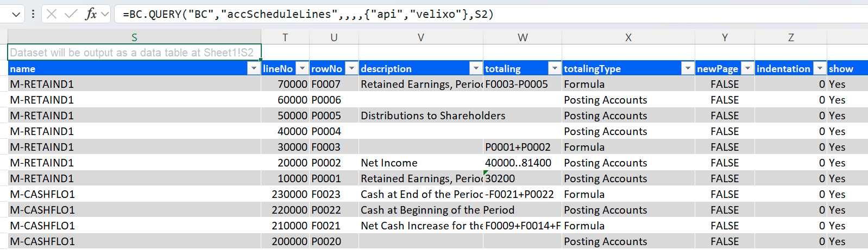Open the description column filter arrow
Viewport: 868px width, 250px height.
coord(476,68)
